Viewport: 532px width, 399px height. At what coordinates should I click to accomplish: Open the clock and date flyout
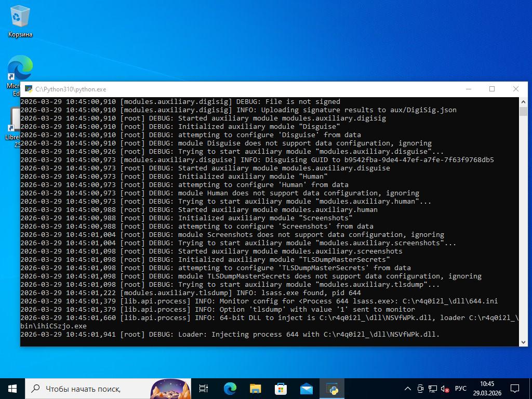(x=487, y=388)
